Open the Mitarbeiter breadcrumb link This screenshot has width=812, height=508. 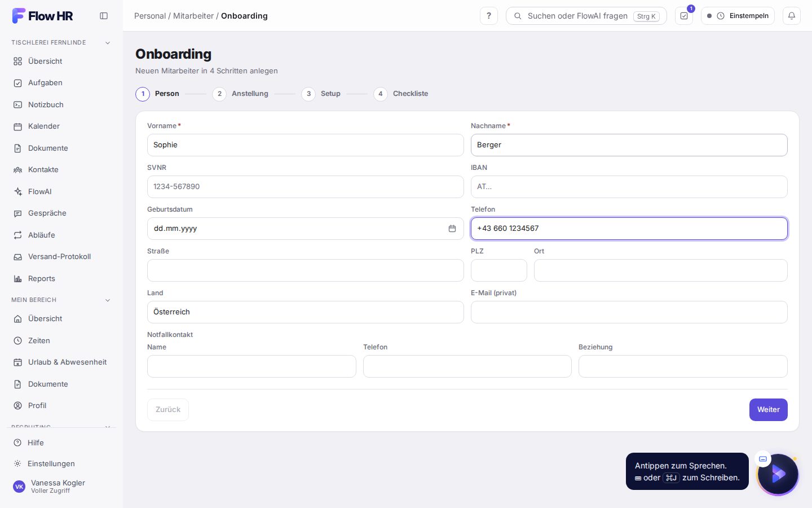193,16
